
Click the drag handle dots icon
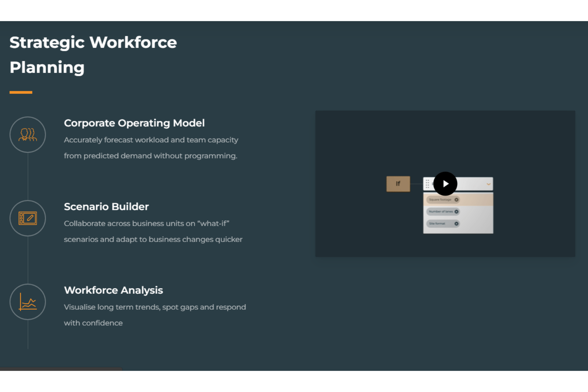point(427,184)
